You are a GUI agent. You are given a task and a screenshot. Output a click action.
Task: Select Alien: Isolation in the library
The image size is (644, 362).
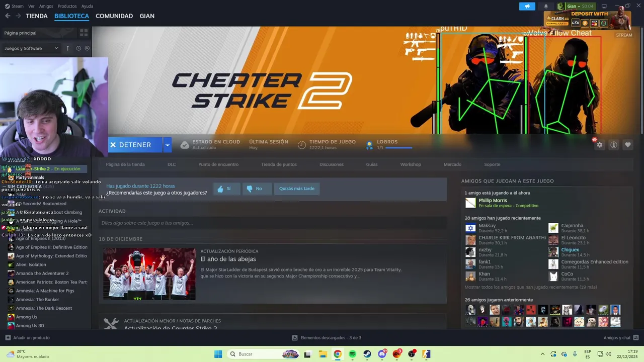click(x=31, y=264)
